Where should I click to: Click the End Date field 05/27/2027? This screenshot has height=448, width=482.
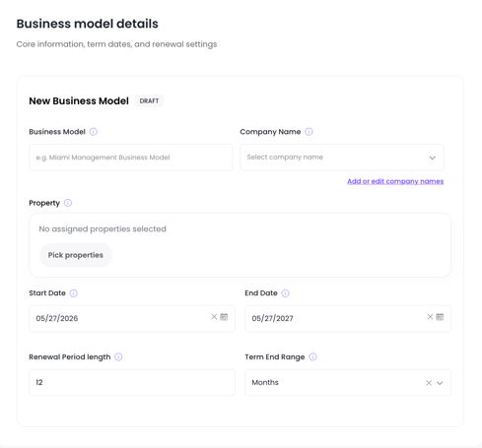point(348,318)
